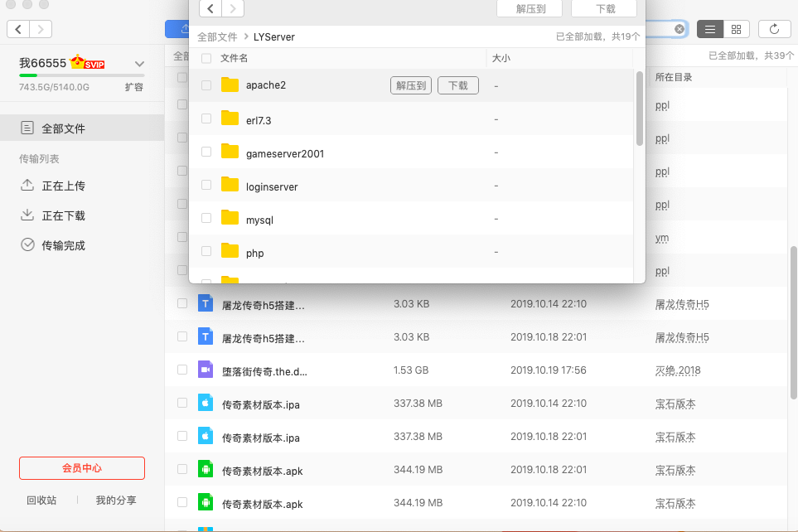This screenshot has height=532, width=798.
Task: Expand the account dropdown next to SVIP
Action: pos(139,64)
